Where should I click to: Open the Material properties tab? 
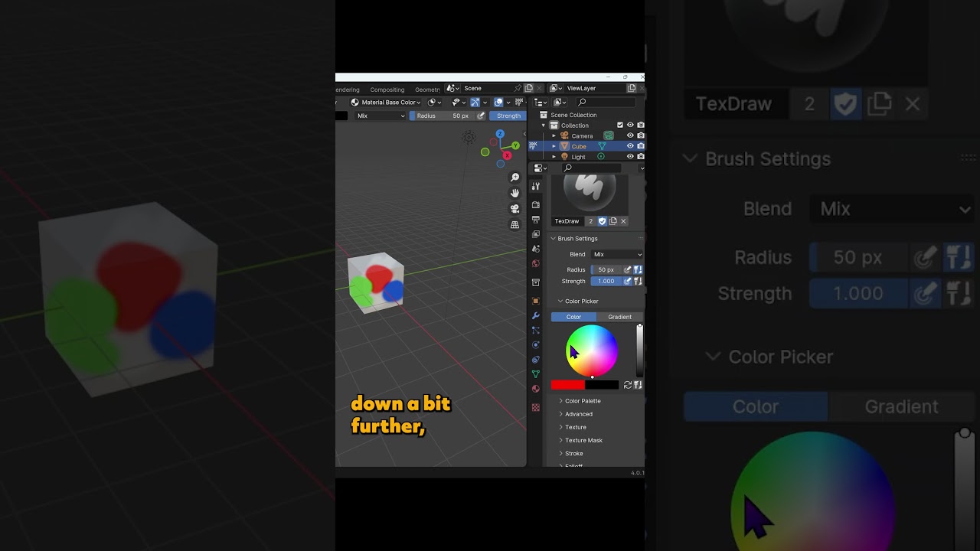tap(536, 389)
